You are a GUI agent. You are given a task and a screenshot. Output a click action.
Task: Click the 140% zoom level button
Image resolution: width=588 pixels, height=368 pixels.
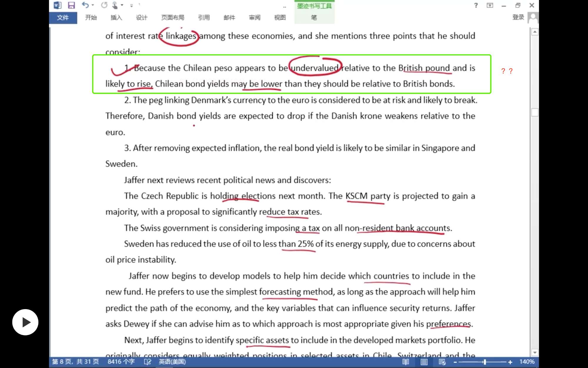coord(527,362)
